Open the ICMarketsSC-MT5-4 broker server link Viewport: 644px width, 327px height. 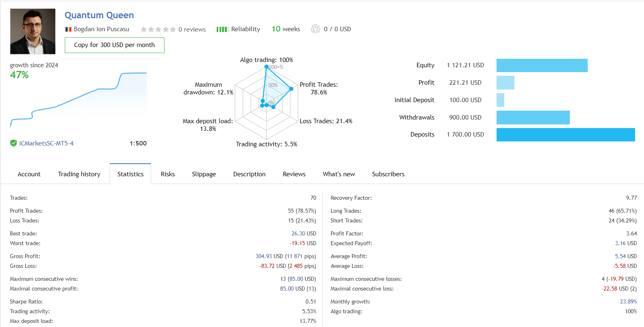click(x=46, y=143)
